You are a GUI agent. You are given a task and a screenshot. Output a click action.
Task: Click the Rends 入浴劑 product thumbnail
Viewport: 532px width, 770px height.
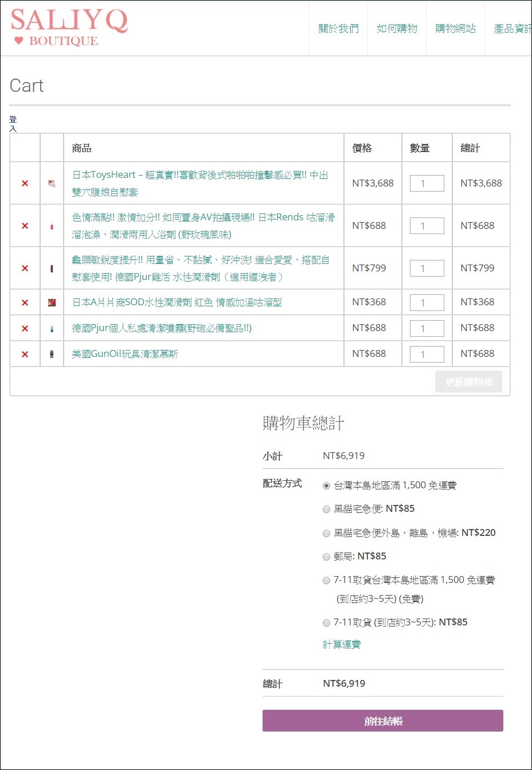[x=52, y=226]
